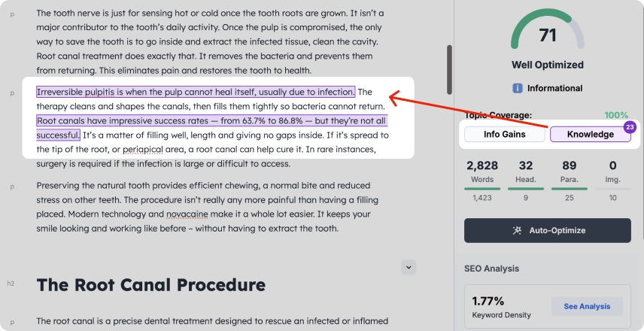644x331 pixels.
Task: Click the highlighted 'Irreversible pulpitis' sentence
Action: 196,93
